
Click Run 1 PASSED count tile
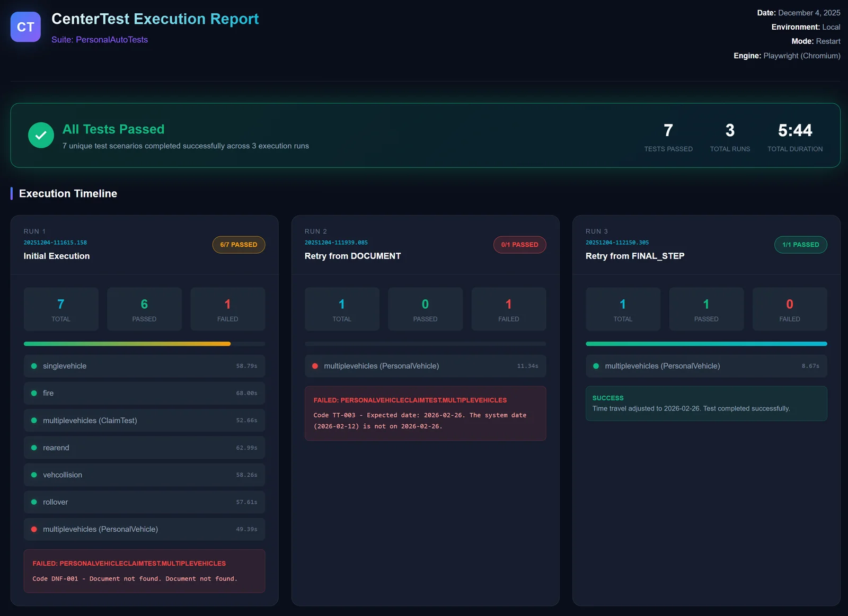coord(144,309)
